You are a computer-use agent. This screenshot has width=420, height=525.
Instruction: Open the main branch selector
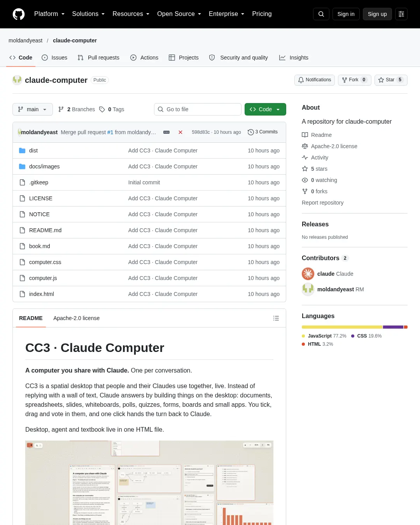click(32, 109)
